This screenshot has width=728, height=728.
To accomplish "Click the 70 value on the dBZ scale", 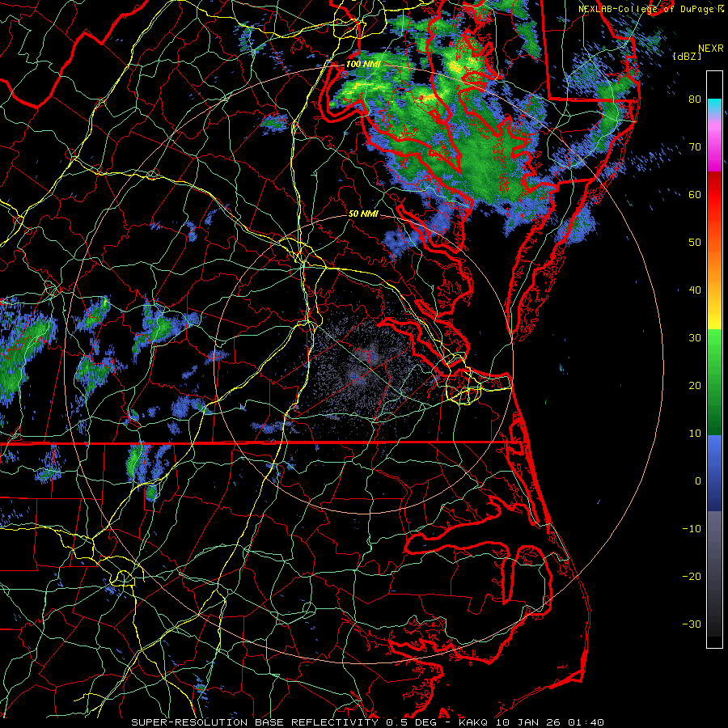I will 695,147.
